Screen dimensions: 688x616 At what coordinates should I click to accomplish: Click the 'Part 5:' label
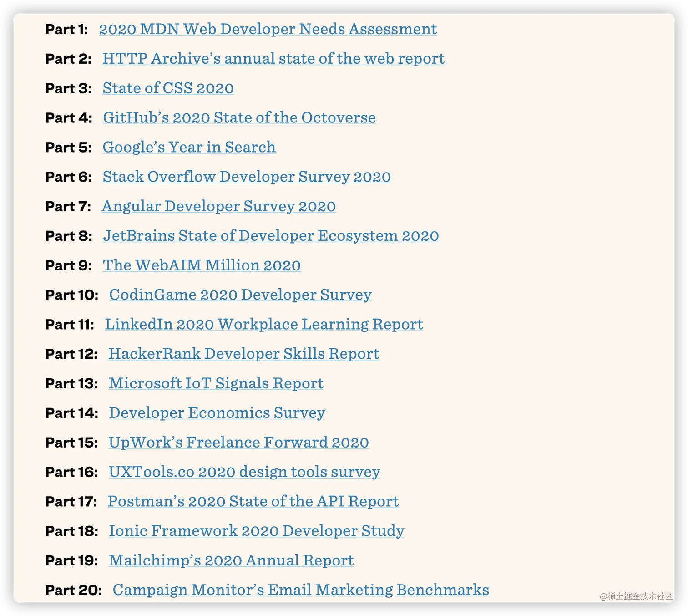[69, 148]
